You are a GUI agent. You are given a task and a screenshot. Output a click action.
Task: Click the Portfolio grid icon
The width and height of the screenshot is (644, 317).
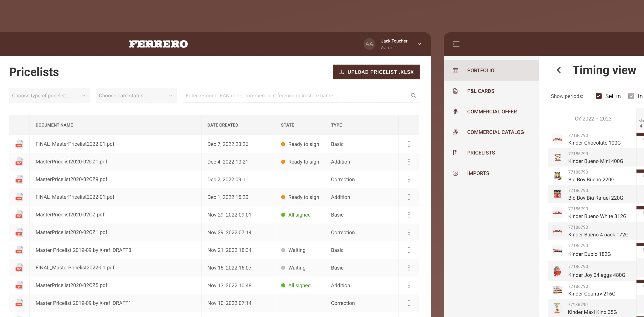point(455,70)
